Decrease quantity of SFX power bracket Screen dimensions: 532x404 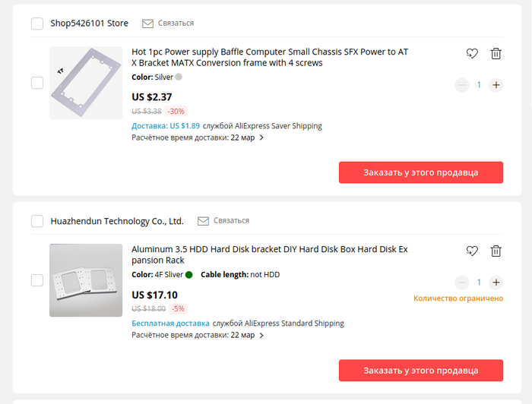point(462,85)
